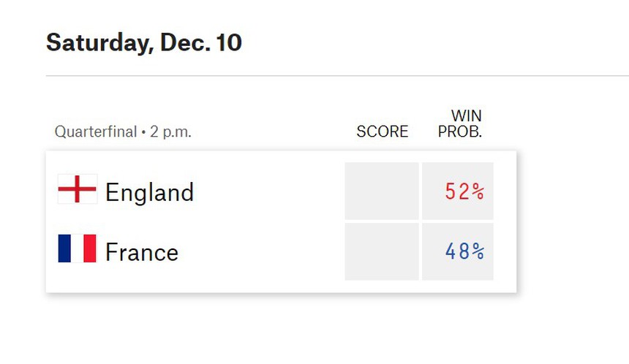Screen dimensions: 629x364
Task: Select the France team name
Action: 142,252
